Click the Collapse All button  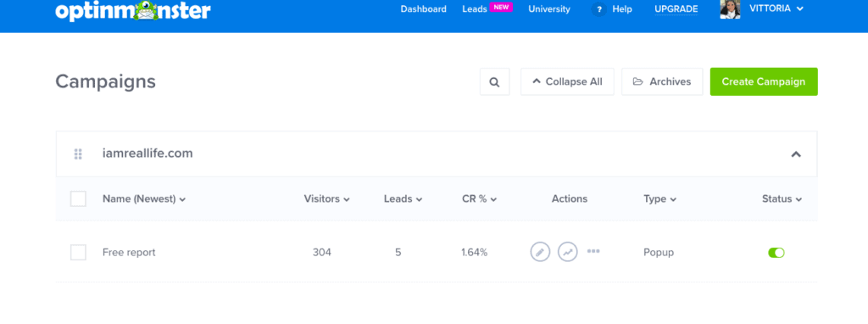pos(567,82)
